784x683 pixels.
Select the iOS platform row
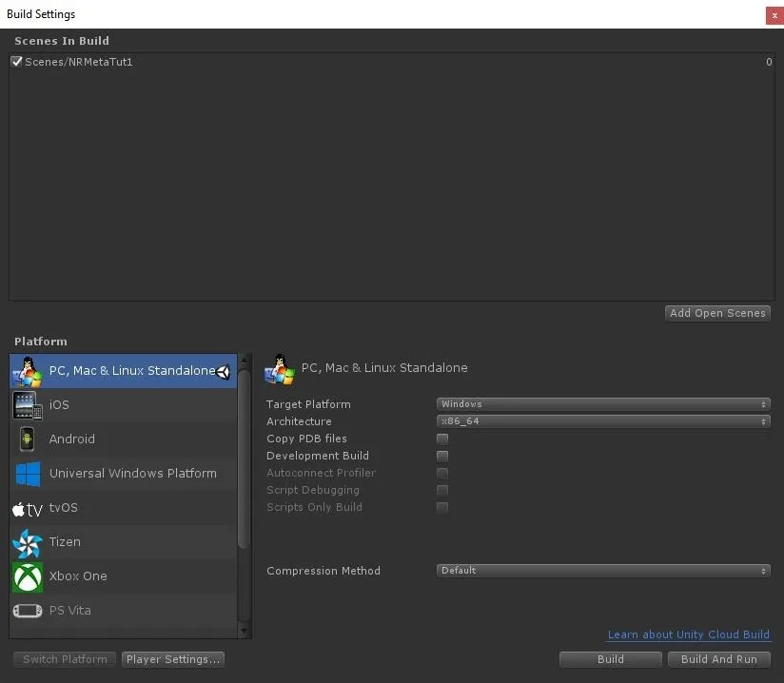point(123,405)
